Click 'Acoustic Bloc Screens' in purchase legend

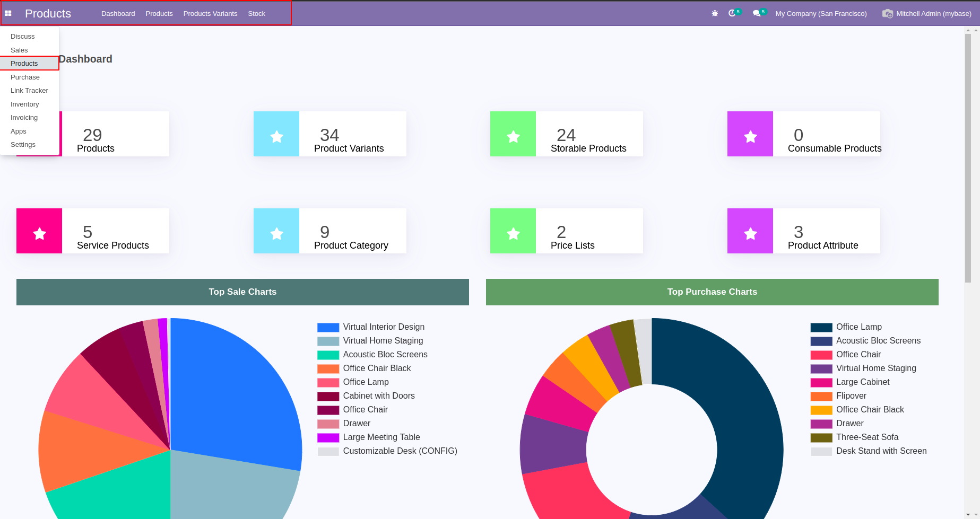[878, 340]
